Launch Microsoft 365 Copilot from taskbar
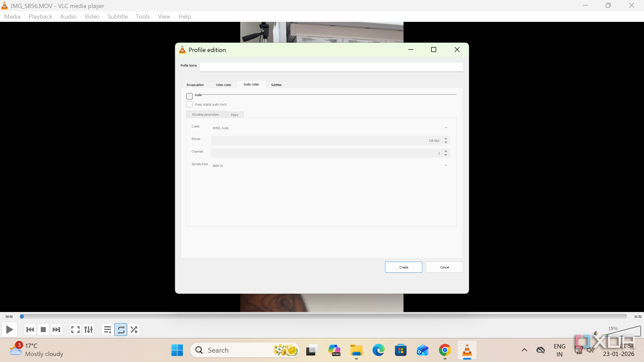644x362 pixels. [334, 350]
